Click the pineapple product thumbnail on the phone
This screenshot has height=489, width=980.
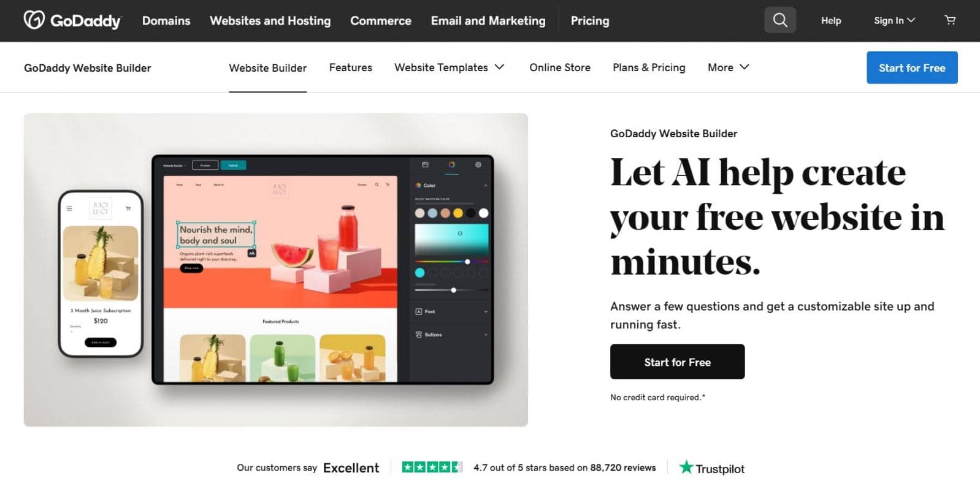click(101, 263)
